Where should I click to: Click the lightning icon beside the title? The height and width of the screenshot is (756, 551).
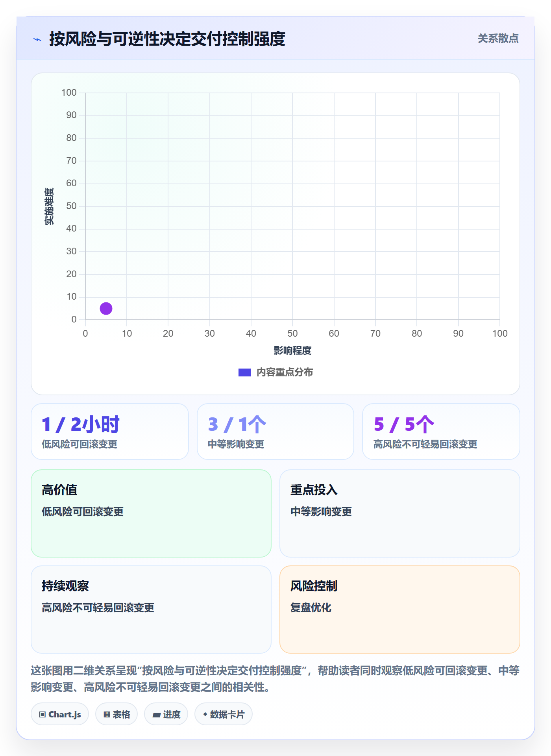tap(37, 39)
